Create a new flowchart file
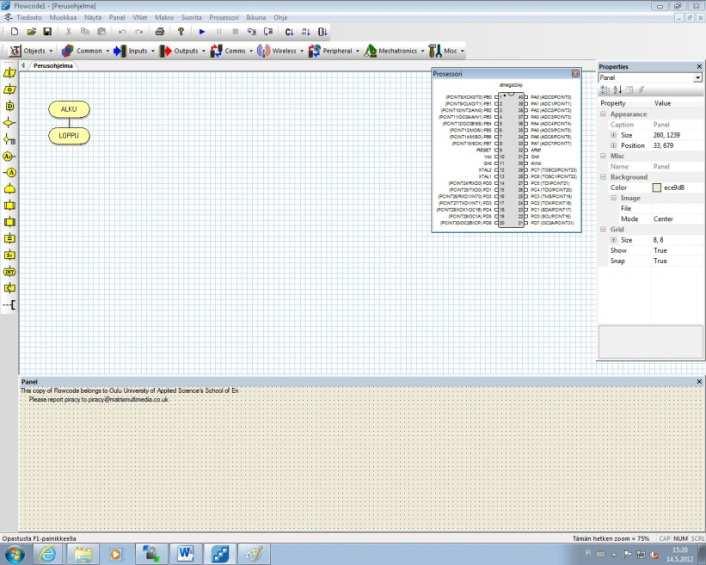 click(14, 32)
